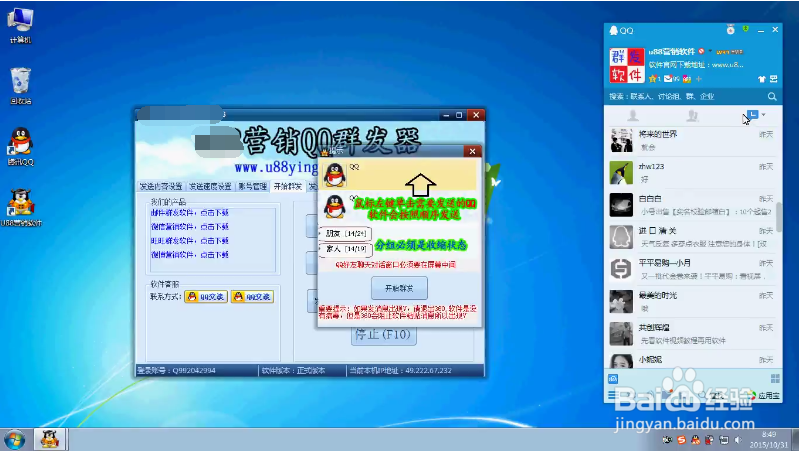Open the 将来的世界 conversation
The image size is (800, 452).
[x=692, y=140]
